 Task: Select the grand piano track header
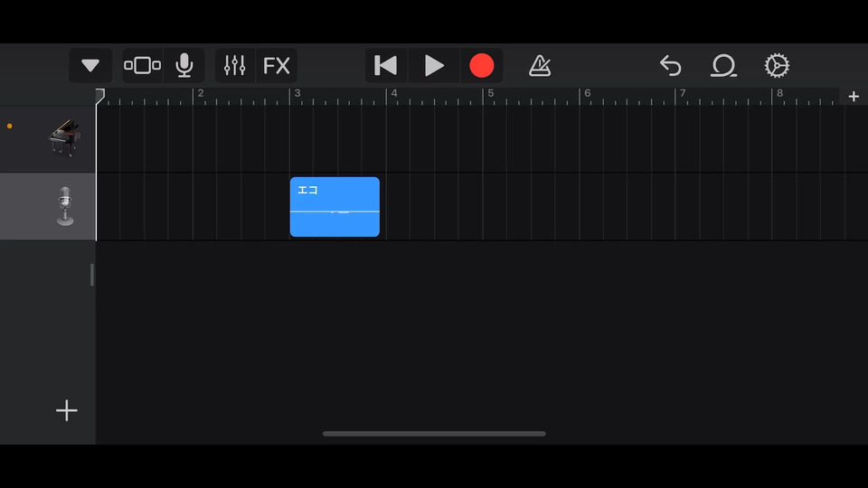[x=50, y=139]
